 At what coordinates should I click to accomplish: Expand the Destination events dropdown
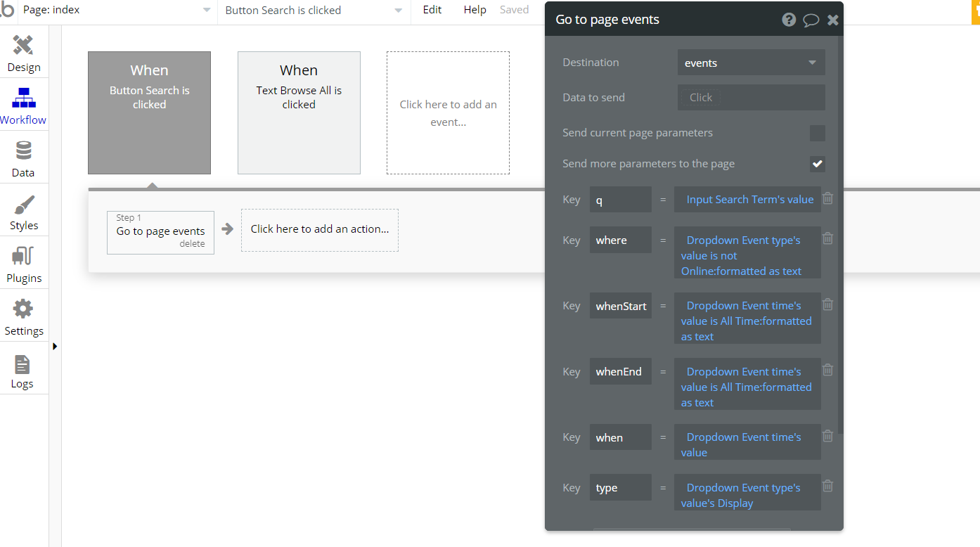pos(751,63)
